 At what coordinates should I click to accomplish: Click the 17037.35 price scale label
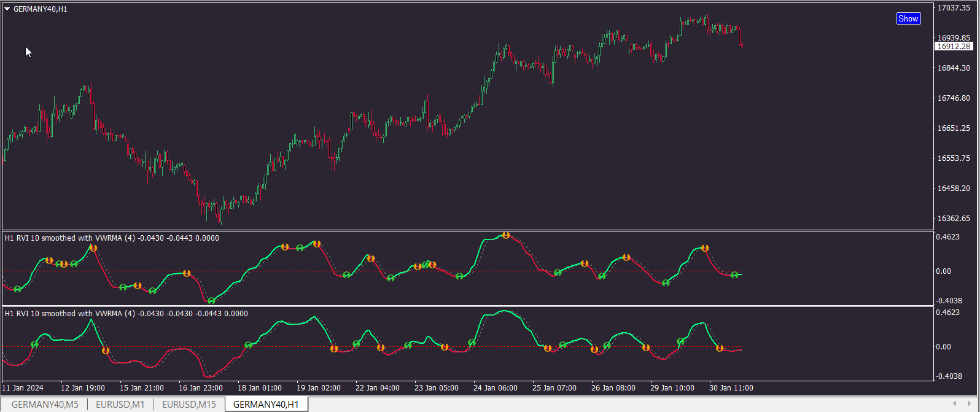pos(954,8)
